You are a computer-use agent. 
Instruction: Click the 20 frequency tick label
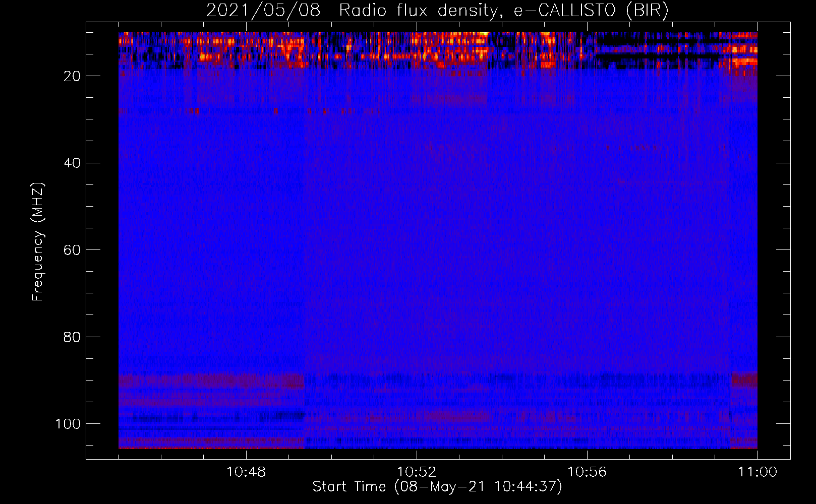[x=73, y=76]
